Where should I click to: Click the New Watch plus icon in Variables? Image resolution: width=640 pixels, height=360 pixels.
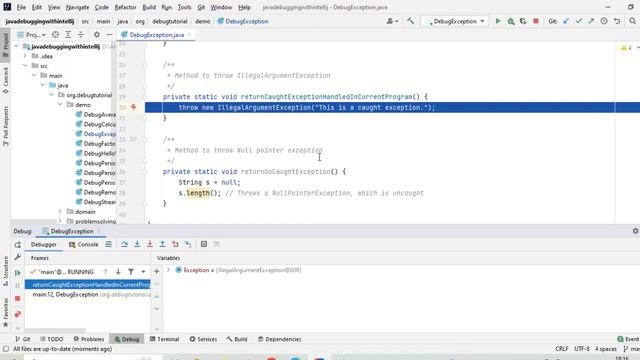pyautogui.click(x=156, y=271)
